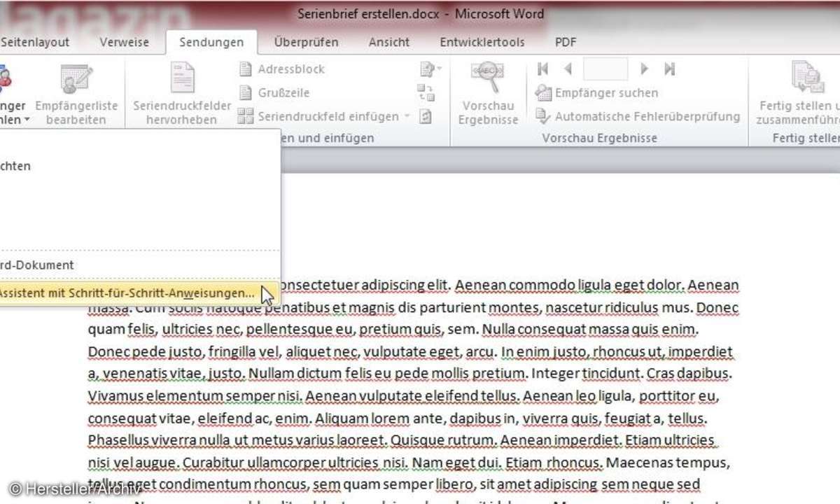
Task: Jump to last record arrow
Action: (x=669, y=69)
